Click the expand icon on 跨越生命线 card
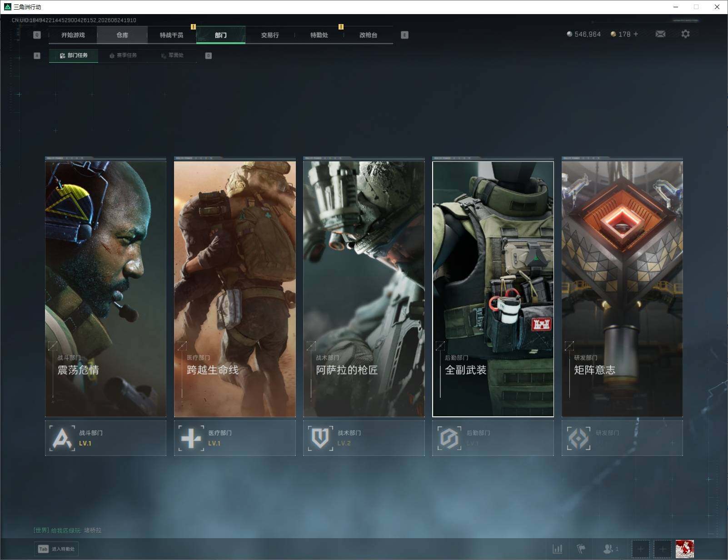The height and width of the screenshot is (560, 728). coord(182,346)
